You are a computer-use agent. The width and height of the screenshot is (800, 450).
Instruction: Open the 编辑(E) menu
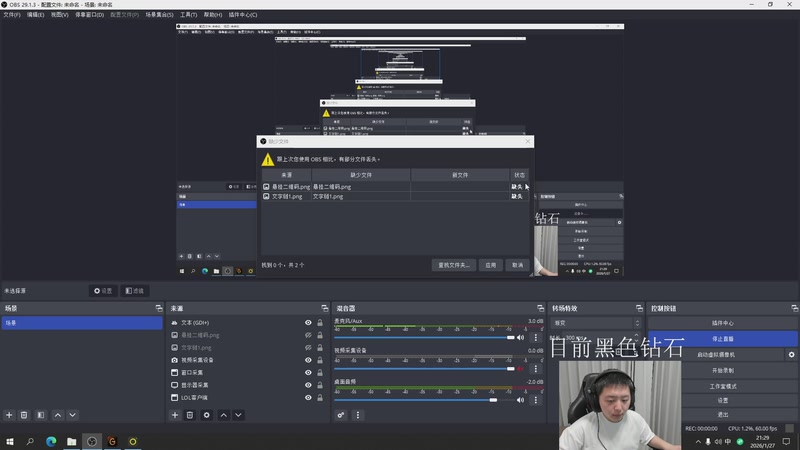click(36, 15)
